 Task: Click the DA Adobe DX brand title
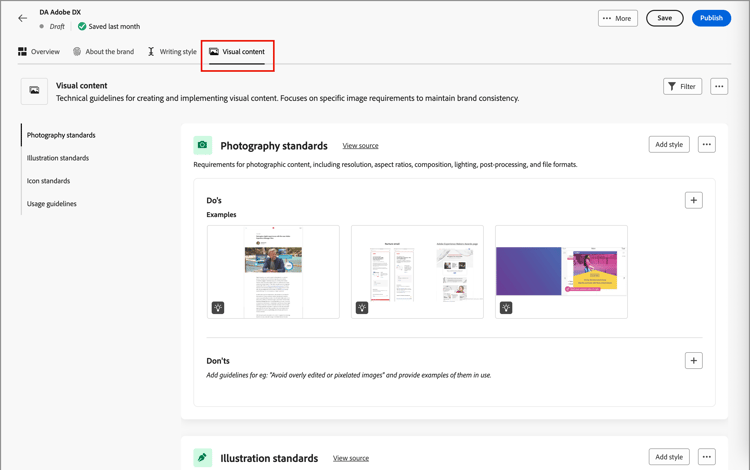click(x=60, y=12)
